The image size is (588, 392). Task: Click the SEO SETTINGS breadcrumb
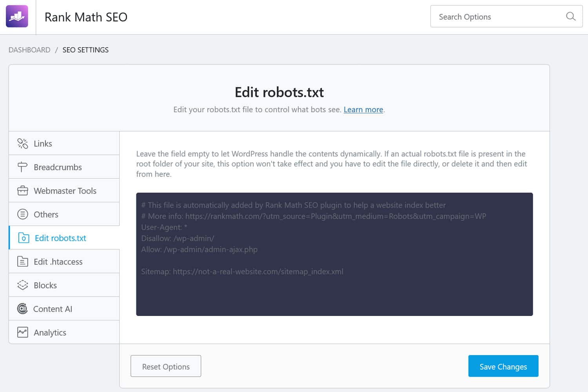[x=85, y=50]
